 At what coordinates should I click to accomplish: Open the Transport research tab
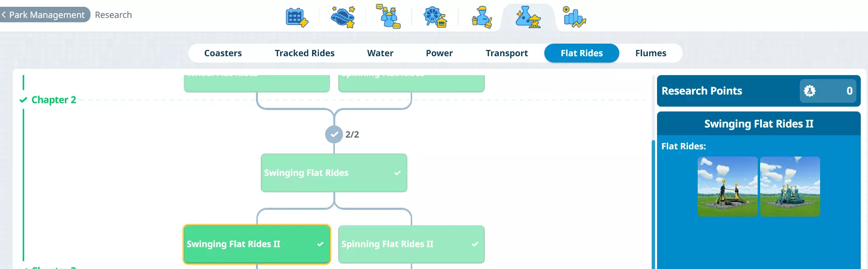[507, 53]
